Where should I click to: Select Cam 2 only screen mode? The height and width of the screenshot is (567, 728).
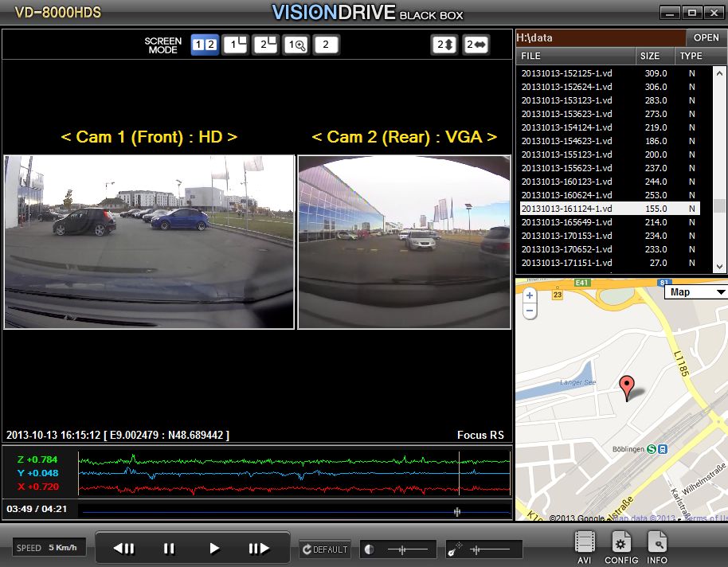click(326, 45)
